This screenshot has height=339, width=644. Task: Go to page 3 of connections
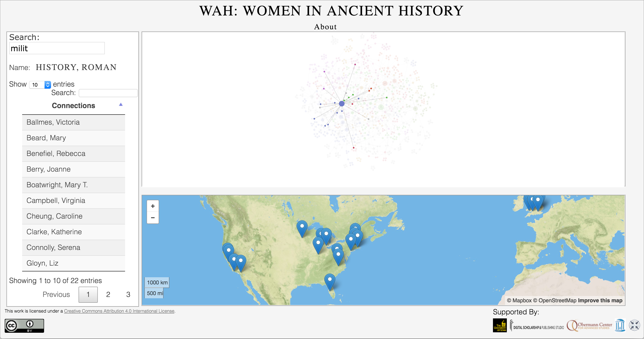pos(128,294)
